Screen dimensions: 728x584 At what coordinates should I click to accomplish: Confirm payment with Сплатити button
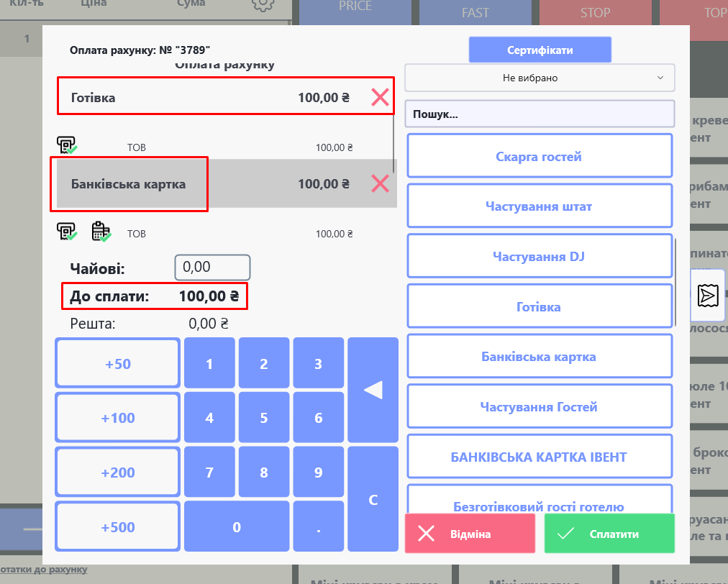609,534
